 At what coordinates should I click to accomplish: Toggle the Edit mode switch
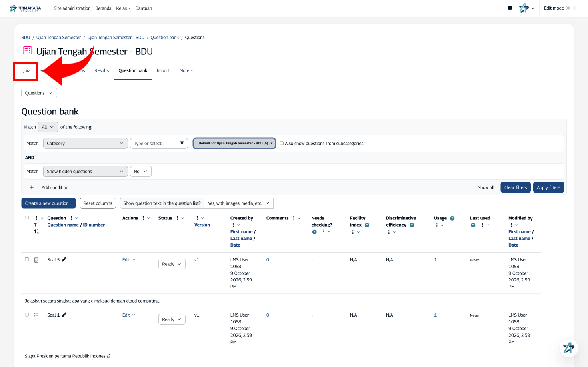(x=570, y=8)
